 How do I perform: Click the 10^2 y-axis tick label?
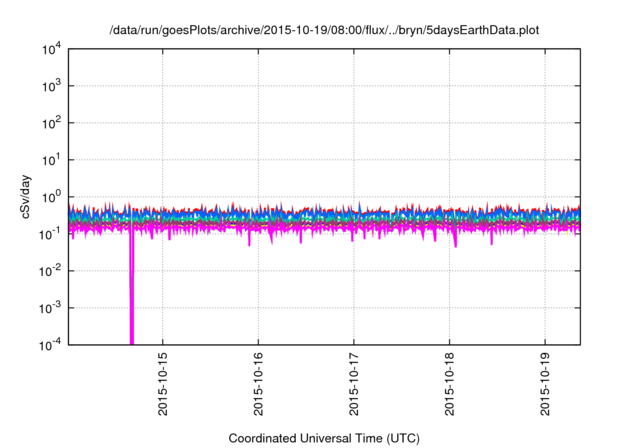coord(51,123)
